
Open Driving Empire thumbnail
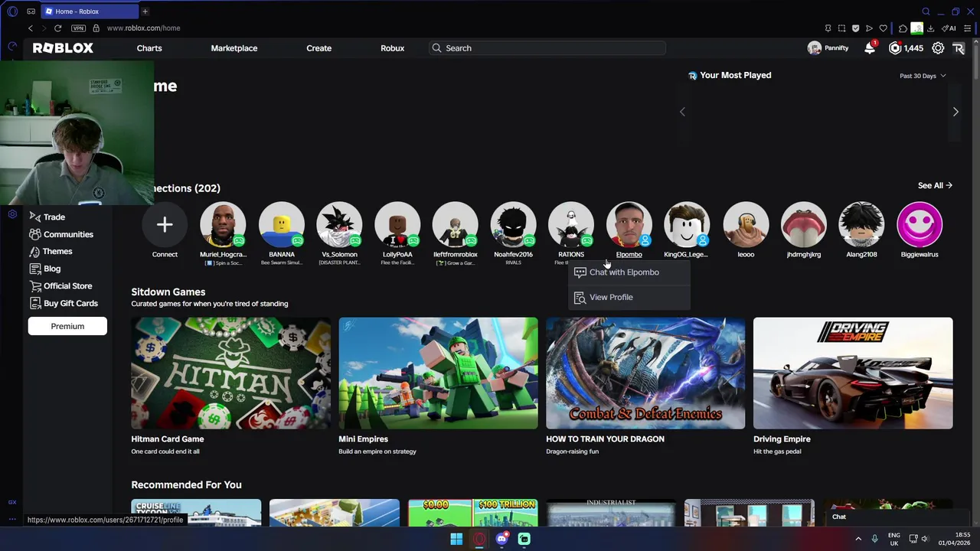[853, 373]
